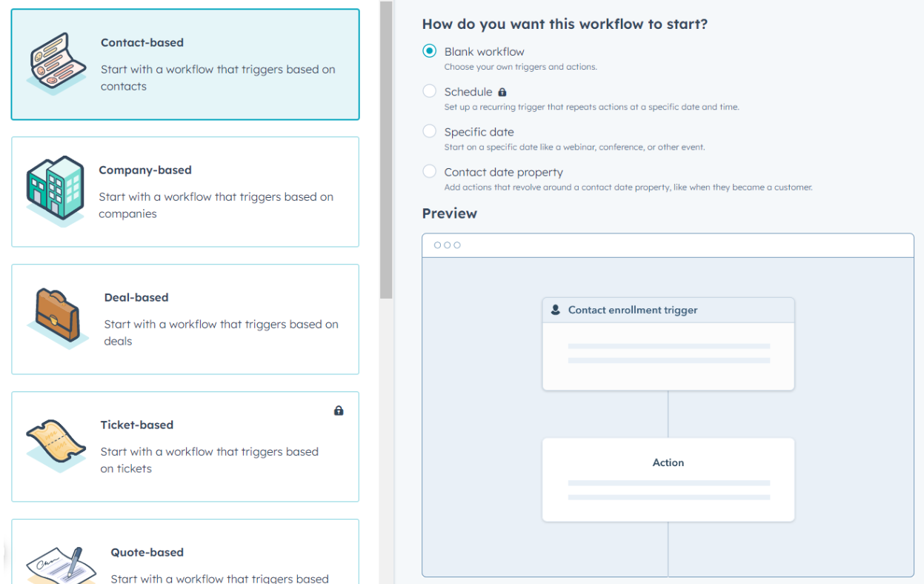This screenshot has width=924, height=584.
Task: Select the Contact date property option
Action: click(430, 170)
